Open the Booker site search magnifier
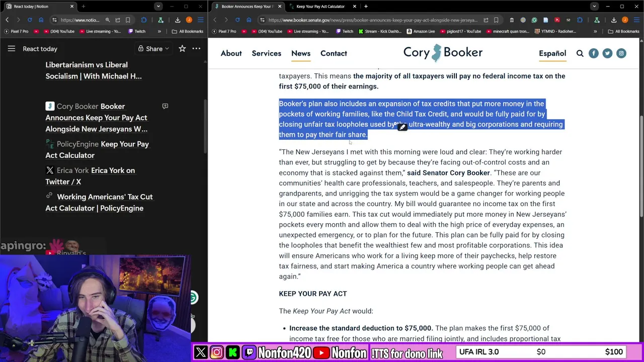The height and width of the screenshot is (362, 644). [580, 53]
